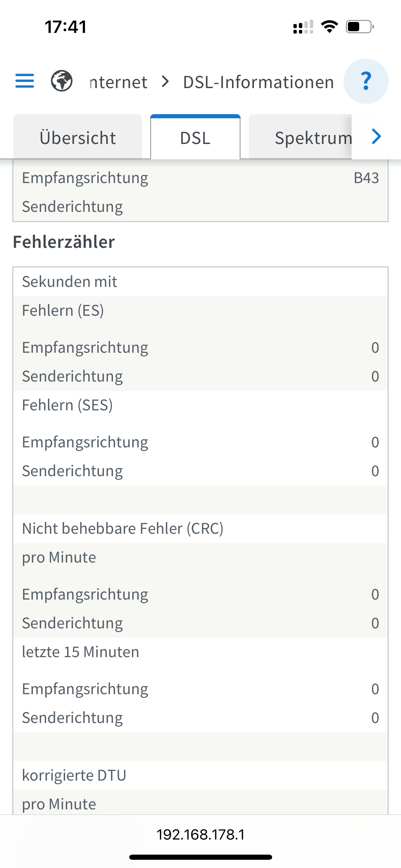This screenshot has width=401, height=868.
Task: Open the help question mark button
Action: pos(366,81)
